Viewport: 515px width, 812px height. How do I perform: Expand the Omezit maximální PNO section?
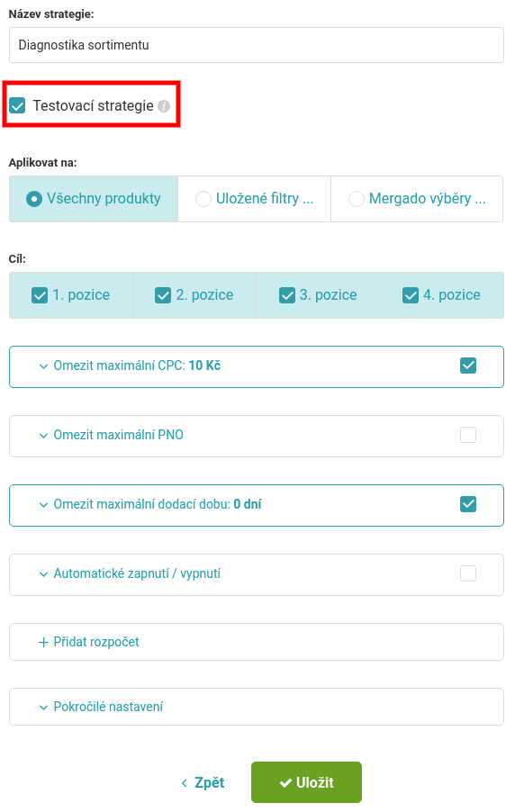(x=118, y=435)
